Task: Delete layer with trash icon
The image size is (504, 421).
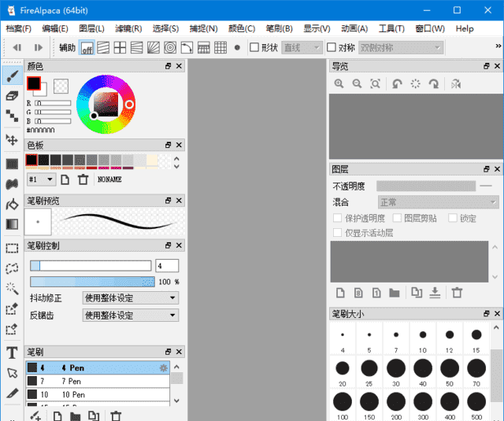Action: pyautogui.click(x=457, y=293)
